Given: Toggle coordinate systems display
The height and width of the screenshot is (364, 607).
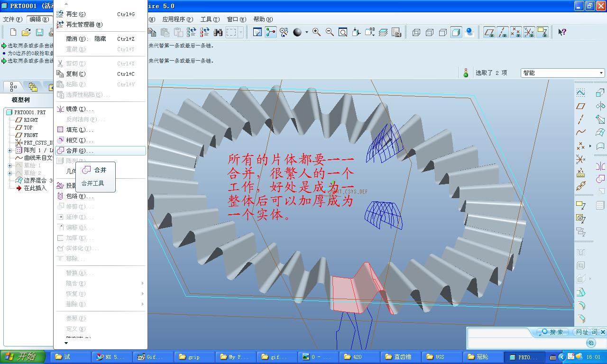Looking at the screenshot, I should tap(529, 32).
